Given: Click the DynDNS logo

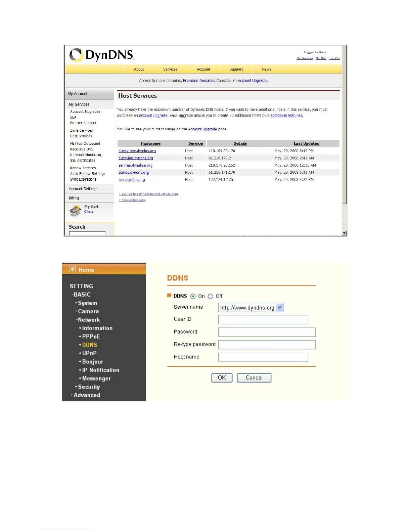Looking at the screenshot, I should [x=101, y=55].
